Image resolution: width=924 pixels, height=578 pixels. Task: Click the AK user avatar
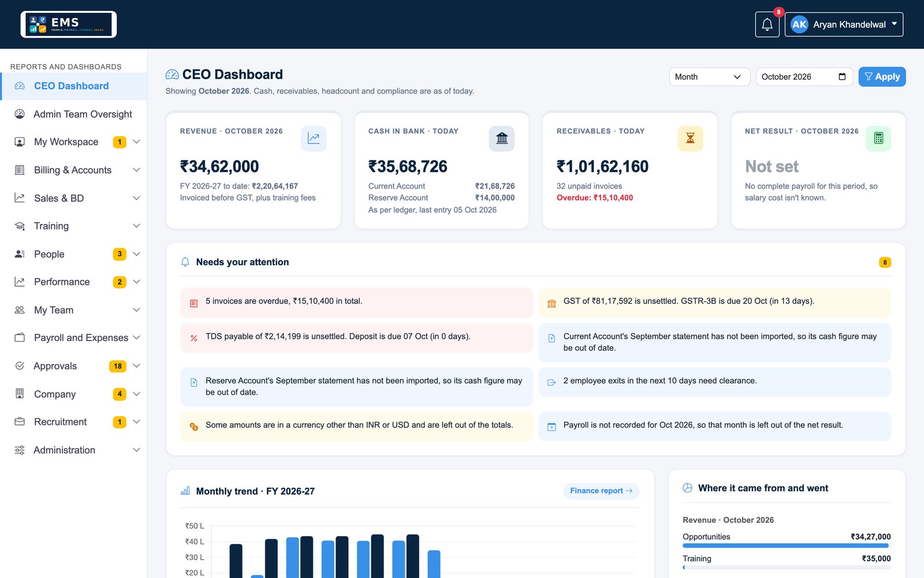(799, 24)
